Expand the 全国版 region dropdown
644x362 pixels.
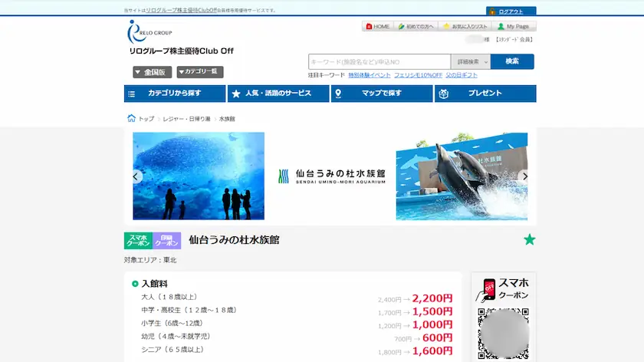click(x=152, y=72)
